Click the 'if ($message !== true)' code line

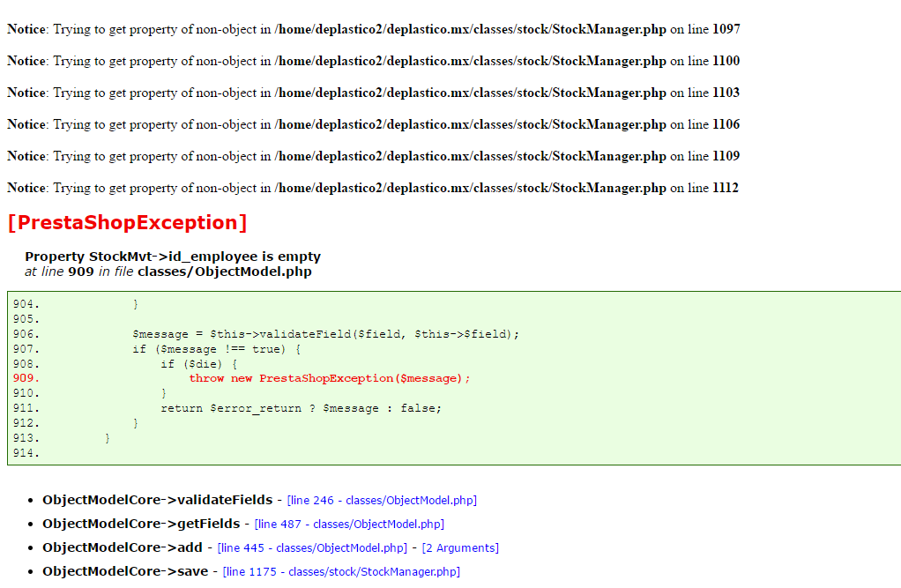click(x=216, y=349)
